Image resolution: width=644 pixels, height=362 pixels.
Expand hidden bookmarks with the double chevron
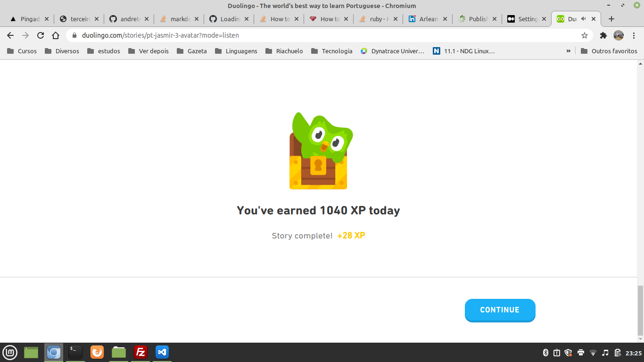569,51
